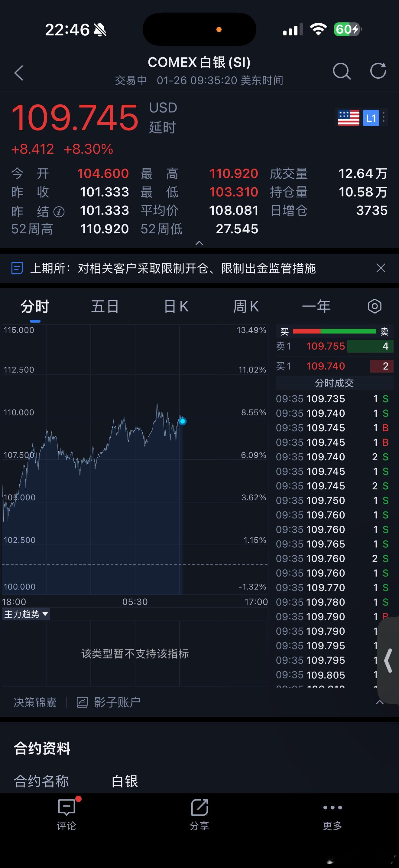Open the chart settings hexagon icon
This screenshot has height=868, width=399.
pyautogui.click(x=375, y=306)
